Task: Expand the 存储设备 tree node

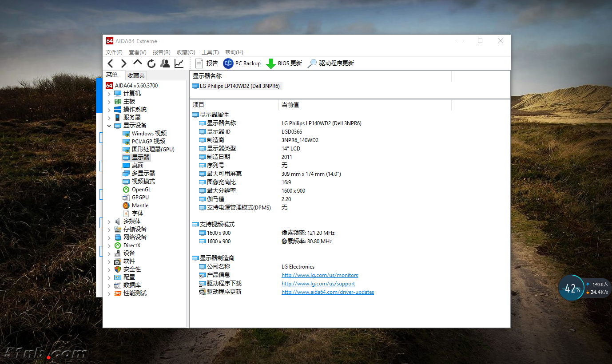Action: (x=109, y=229)
